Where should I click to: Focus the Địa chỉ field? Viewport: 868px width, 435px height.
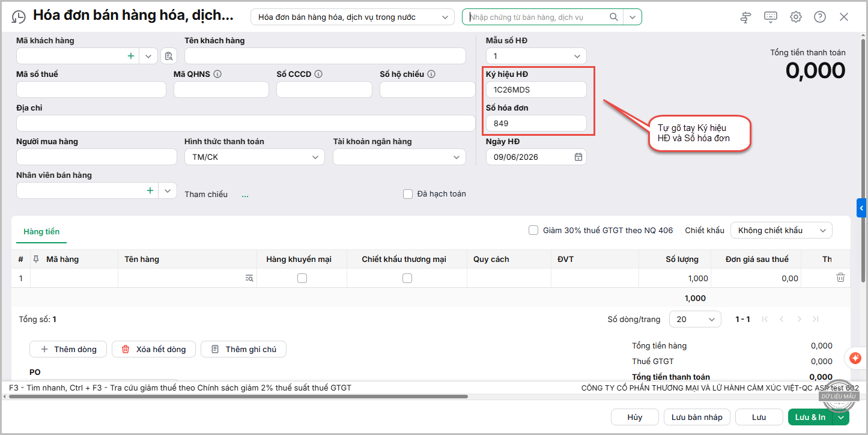(x=246, y=123)
